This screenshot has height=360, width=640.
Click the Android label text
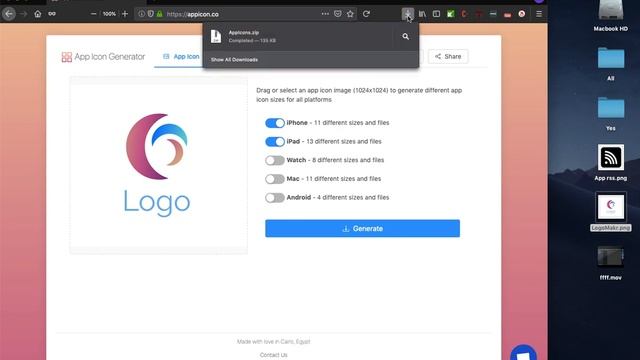coord(298,197)
